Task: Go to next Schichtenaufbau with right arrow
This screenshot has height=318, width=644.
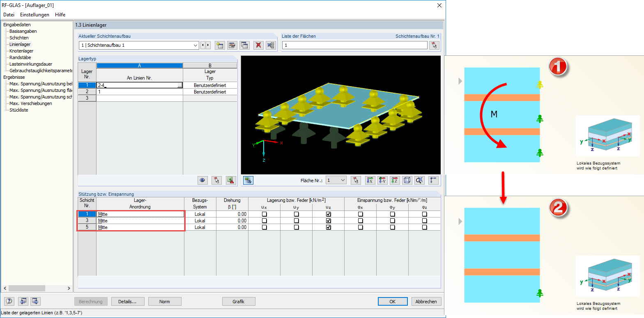Action: click(208, 45)
